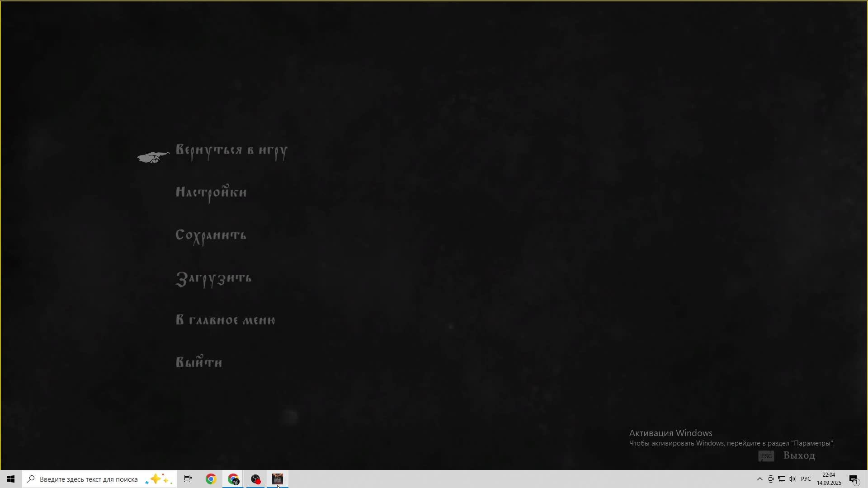Select "Вернуться в игру" menu option
Viewport: 868px width, 488px height.
pos(231,150)
